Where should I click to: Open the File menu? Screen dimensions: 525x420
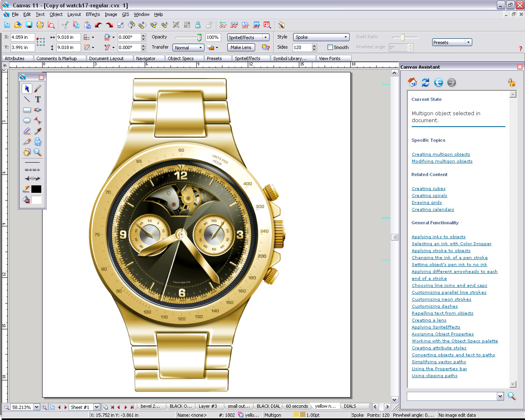[15, 14]
